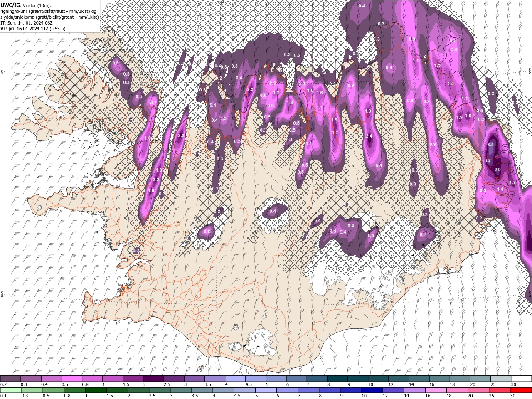Click the 2.4 precipitation value on the map
The height and width of the screenshot is (399, 532).
point(369,136)
